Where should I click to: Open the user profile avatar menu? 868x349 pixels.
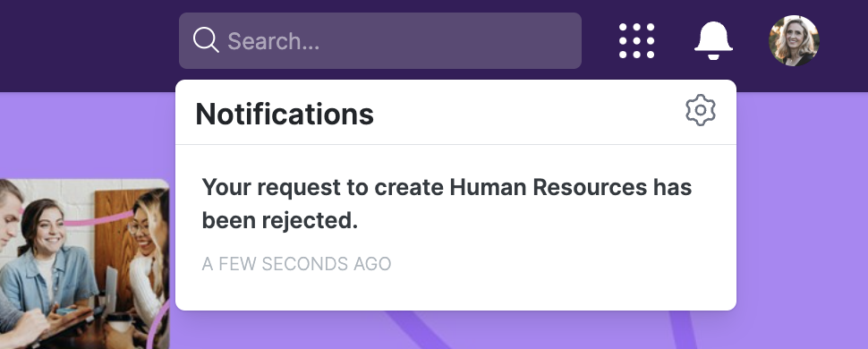click(794, 40)
